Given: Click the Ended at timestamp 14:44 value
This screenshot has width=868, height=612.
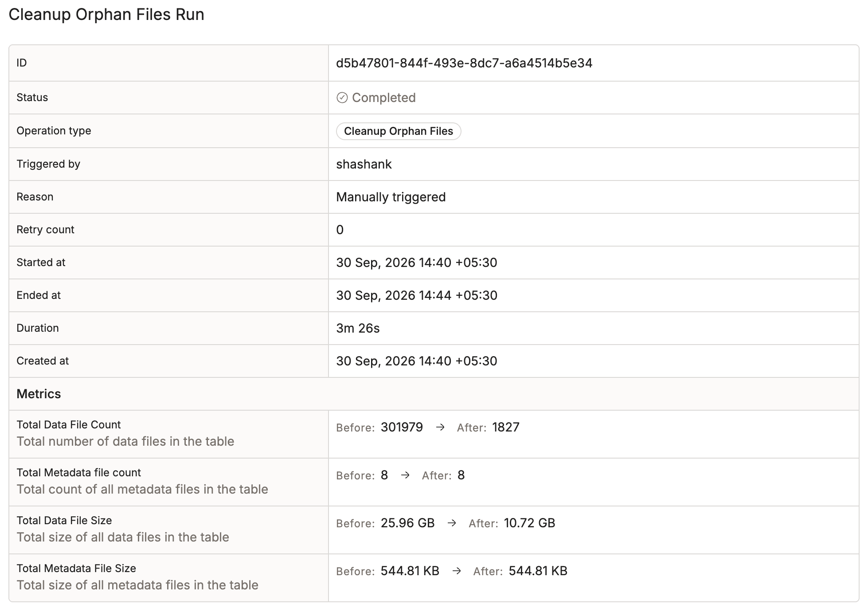Looking at the screenshot, I should (417, 295).
